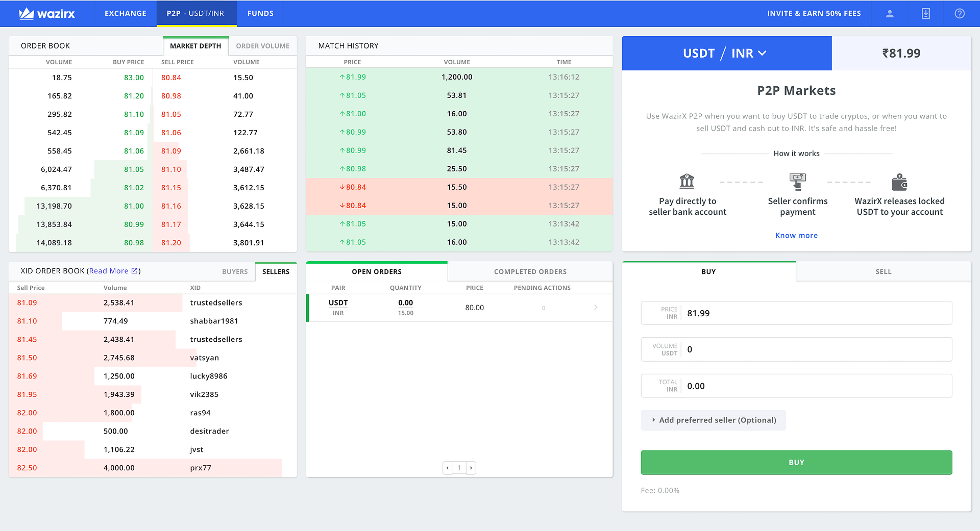Focus the VOLUME USDT input field

click(x=796, y=349)
